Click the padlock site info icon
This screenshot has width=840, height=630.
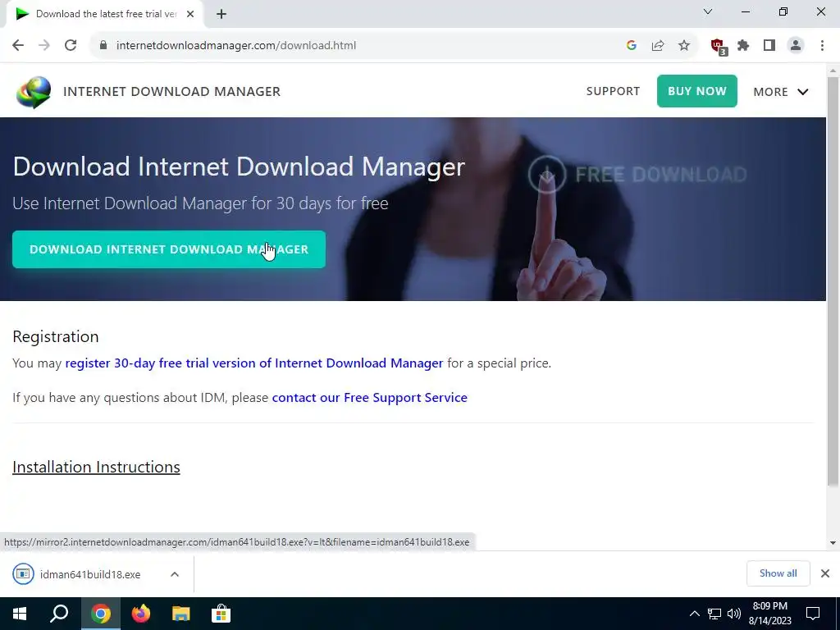tap(103, 46)
